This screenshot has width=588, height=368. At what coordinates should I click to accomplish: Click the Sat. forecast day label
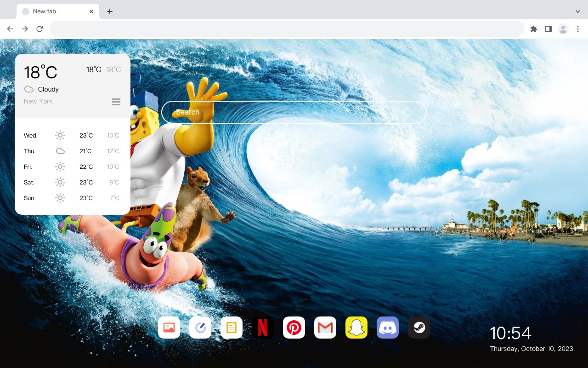[29, 182]
